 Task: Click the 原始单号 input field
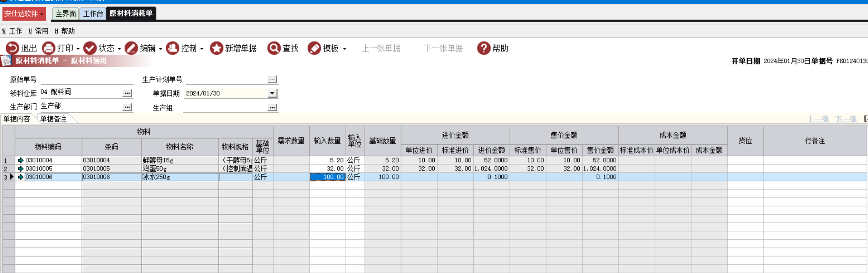(x=87, y=79)
